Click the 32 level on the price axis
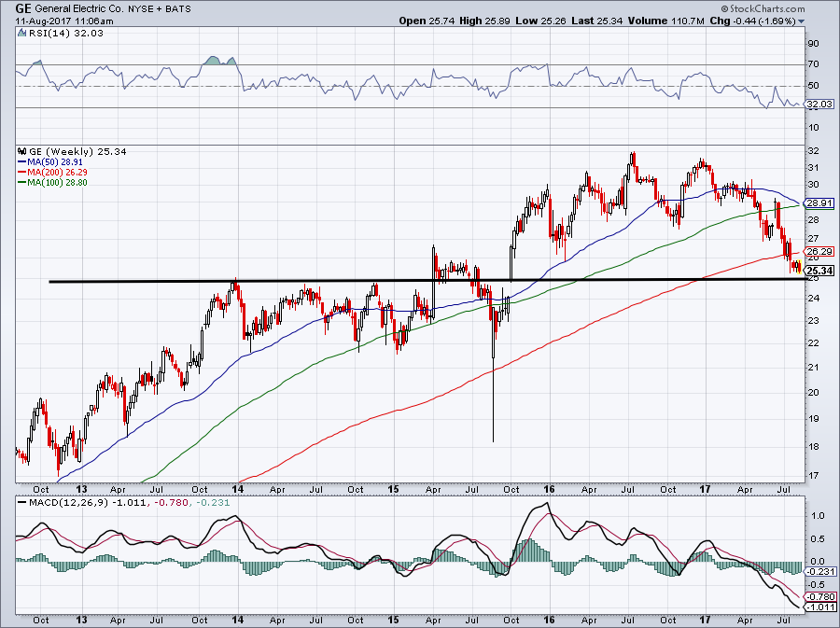 pos(813,151)
